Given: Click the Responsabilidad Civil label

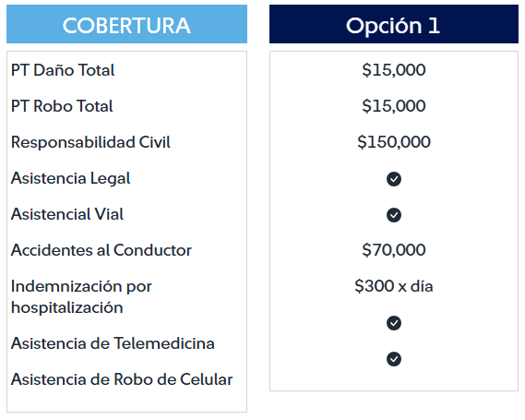Looking at the screenshot, I should (90, 142).
